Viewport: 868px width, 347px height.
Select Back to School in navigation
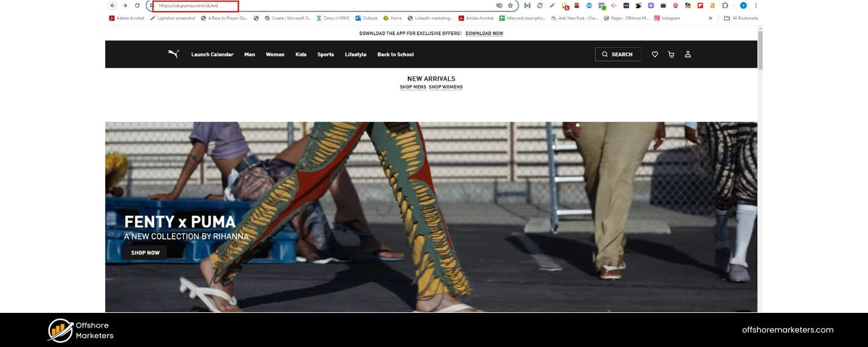tap(395, 54)
